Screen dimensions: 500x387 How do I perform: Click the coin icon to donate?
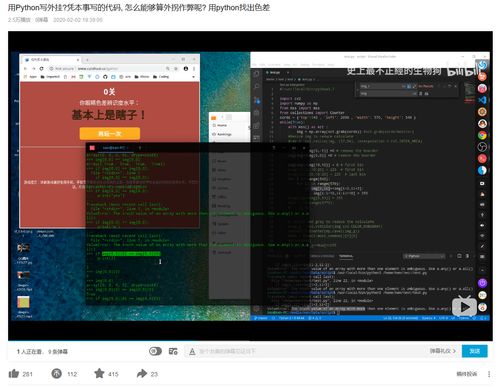[57, 373]
